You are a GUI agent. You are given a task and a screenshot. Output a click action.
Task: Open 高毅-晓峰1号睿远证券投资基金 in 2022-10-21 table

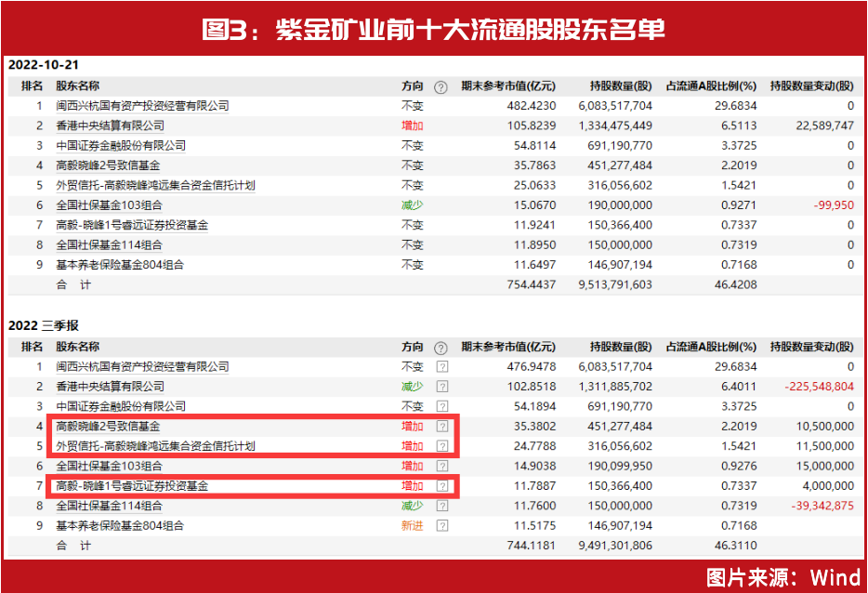(x=132, y=225)
